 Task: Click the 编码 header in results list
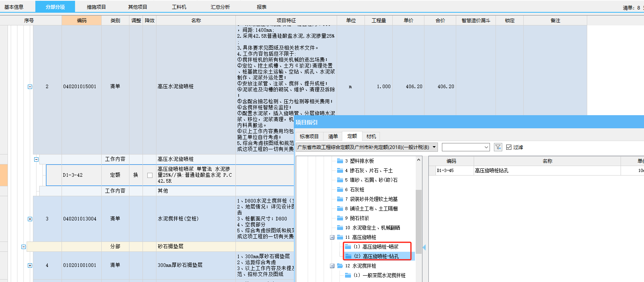pyautogui.click(x=451, y=161)
